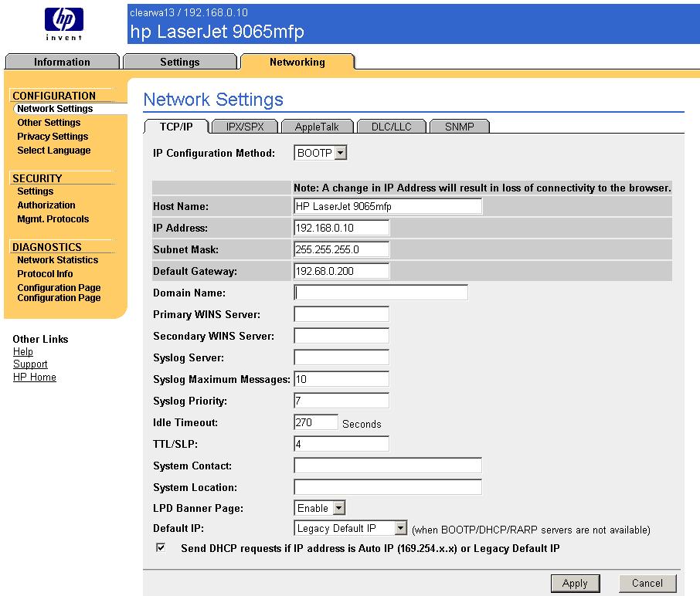Click the Idle Timeout field
This screenshot has width=700, height=596.
point(316,422)
